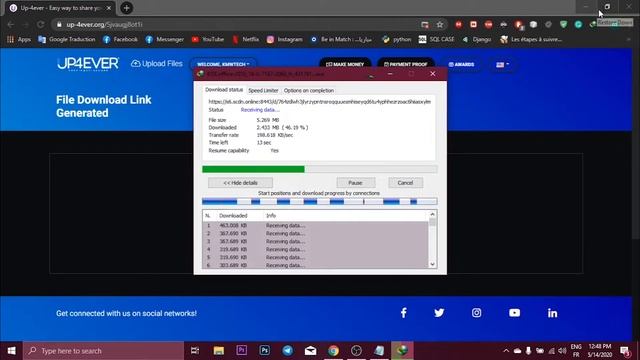Screen dimensions: 640x360
Task: Open the YouTube bookmark
Action: click(208, 39)
